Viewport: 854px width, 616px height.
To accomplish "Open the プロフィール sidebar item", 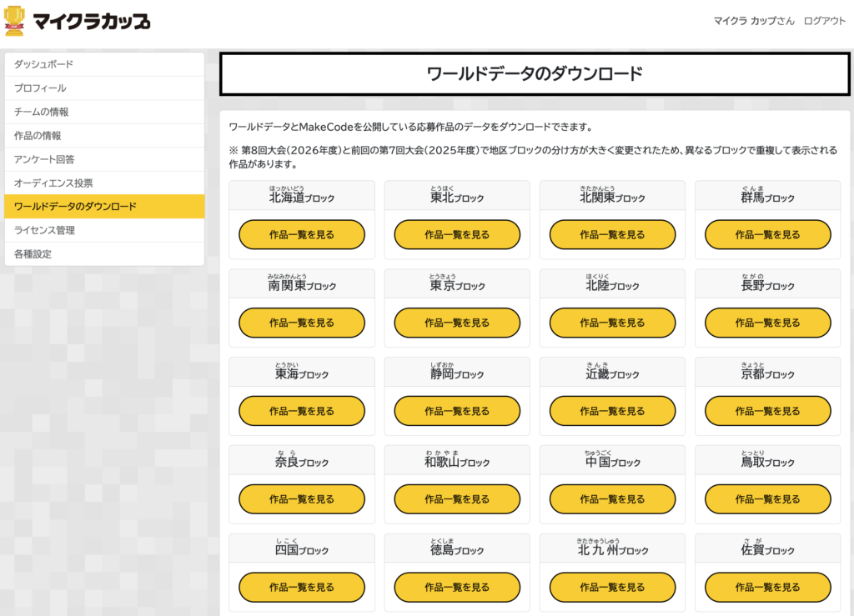I will (104, 88).
